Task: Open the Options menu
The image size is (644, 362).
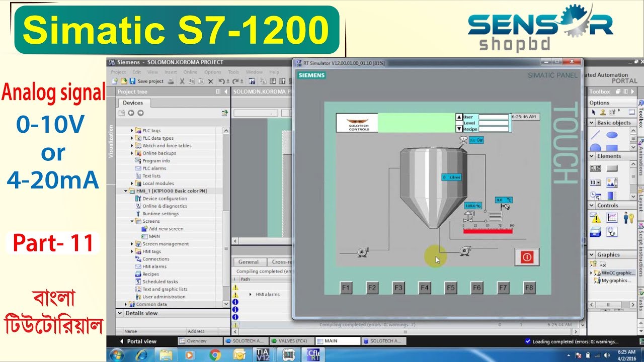Action: click(x=212, y=72)
